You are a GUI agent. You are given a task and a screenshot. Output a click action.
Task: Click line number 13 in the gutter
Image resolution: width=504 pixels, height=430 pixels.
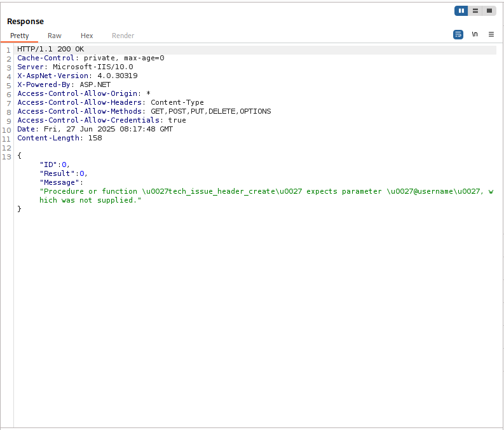click(7, 157)
